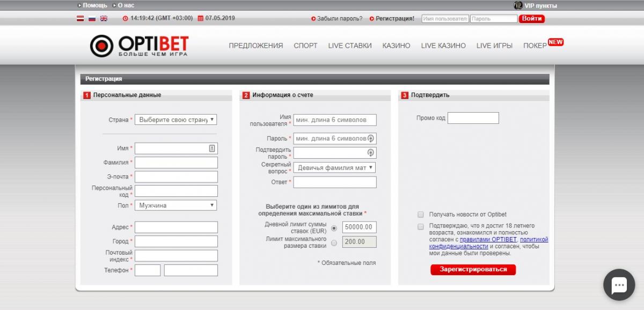The image size is (644, 310).
Task: Click the Э-почта email field
Action: click(176, 177)
